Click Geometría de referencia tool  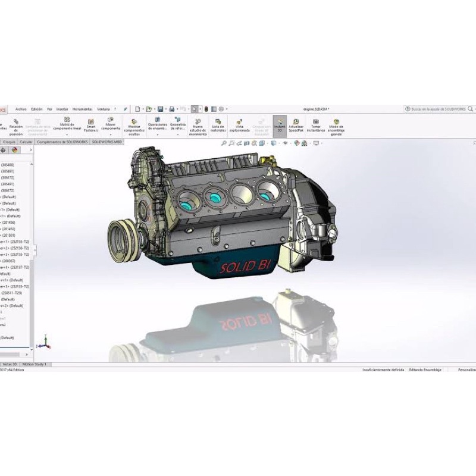pos(178,124)
